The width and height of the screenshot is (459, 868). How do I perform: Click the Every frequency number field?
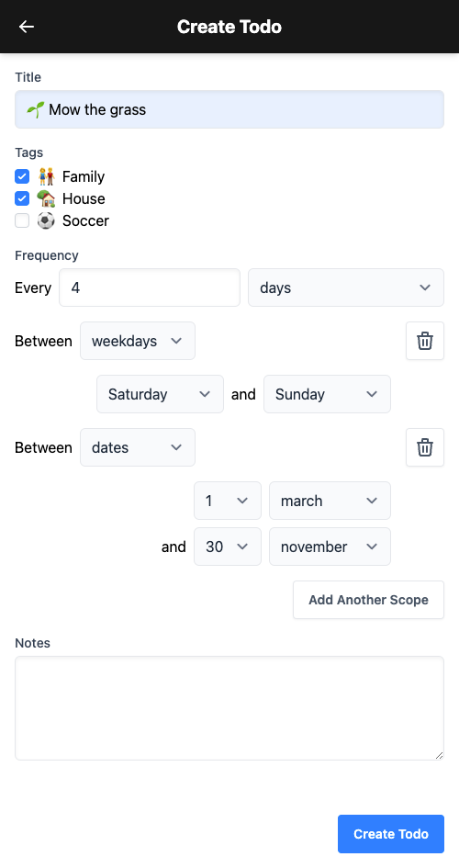click(x=150, y=287)
